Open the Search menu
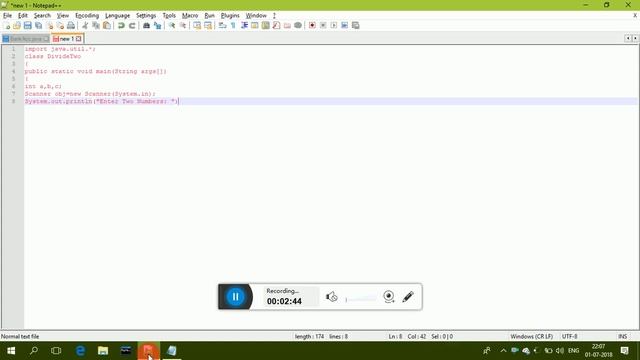640x360 pixels. (x=42, y=16)
